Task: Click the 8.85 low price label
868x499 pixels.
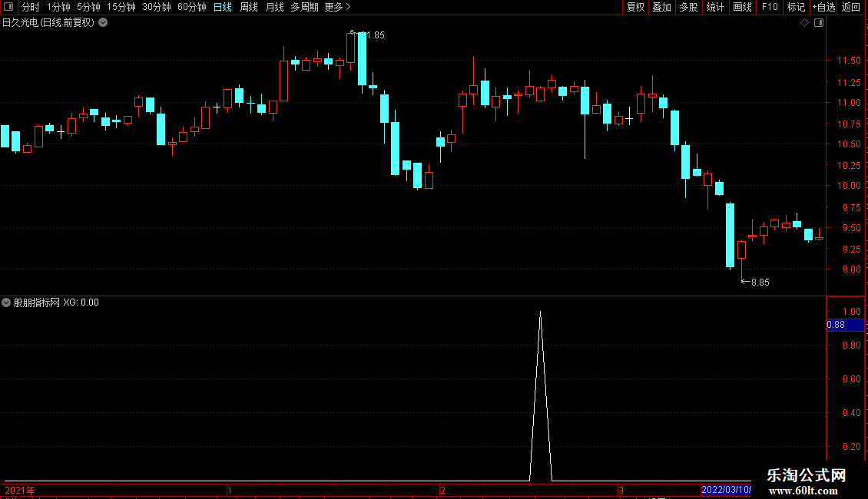Action: 760,283
